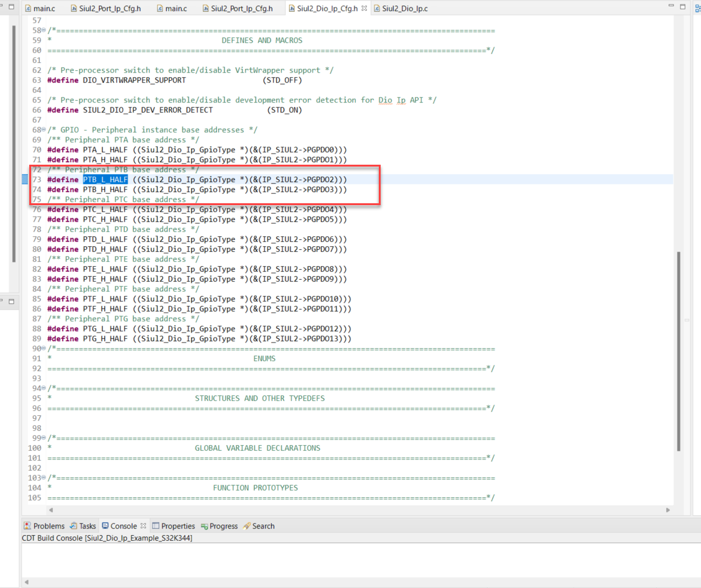Click PTF_H_HALF on line 86
The width and height of the screenshot is (701, 588).
click(106, 309)
